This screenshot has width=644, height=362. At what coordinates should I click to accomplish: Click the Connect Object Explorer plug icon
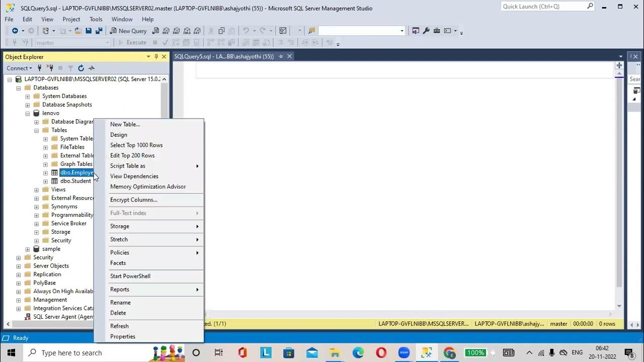point(39,68)
